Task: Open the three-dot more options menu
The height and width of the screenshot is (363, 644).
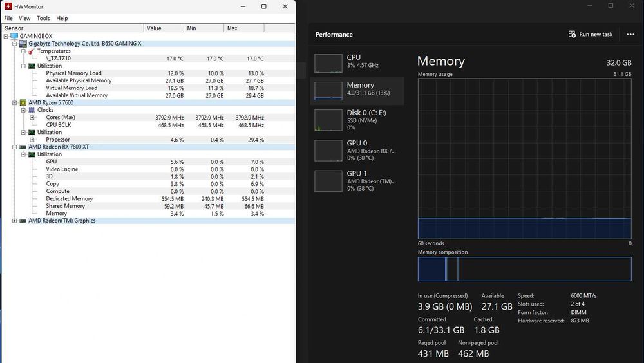Action: (x=630, y=35)
